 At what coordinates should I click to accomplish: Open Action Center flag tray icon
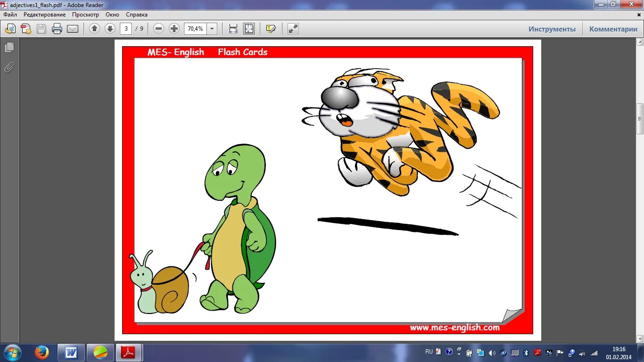(560, 353)
